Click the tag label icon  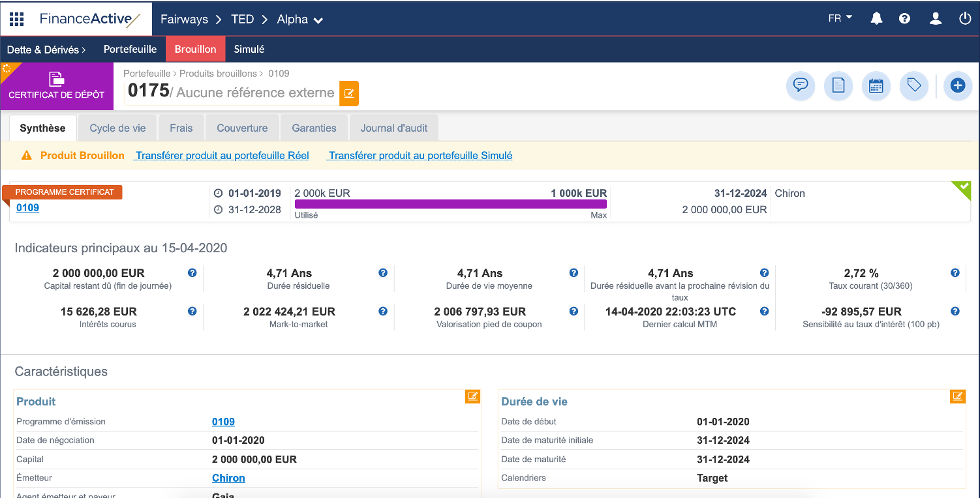click(913, 85)
